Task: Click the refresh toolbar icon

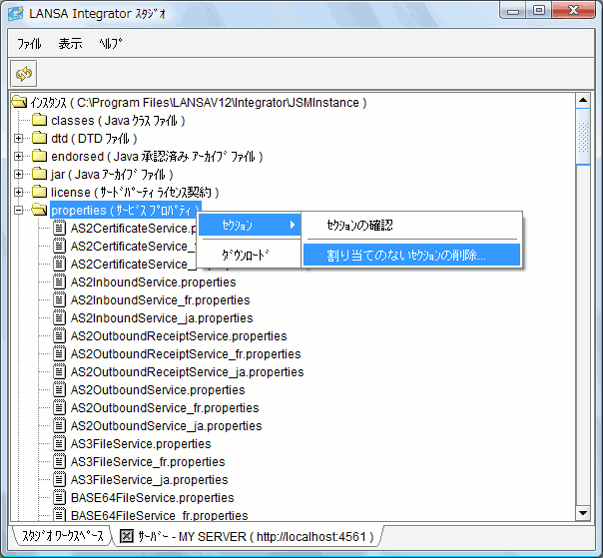Action: click(x=23, y=73)
